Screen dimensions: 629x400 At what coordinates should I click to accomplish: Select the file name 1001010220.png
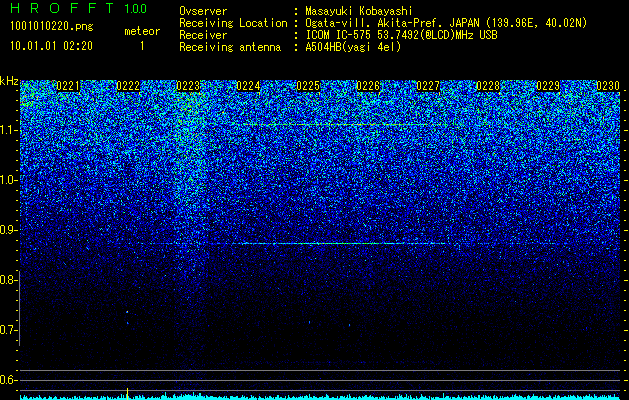tap(52, 26)
